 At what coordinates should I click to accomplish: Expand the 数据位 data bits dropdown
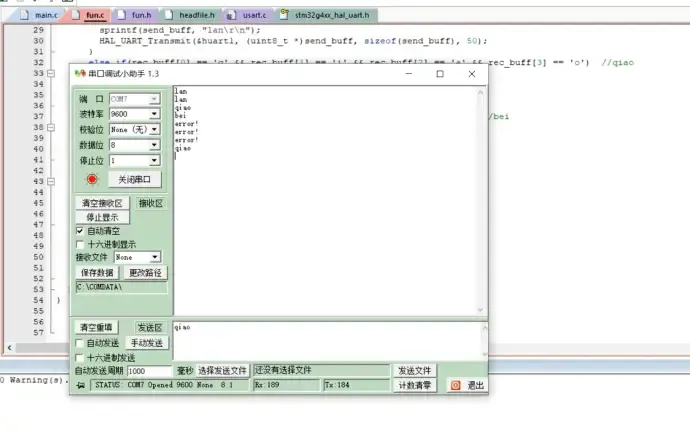154,145
